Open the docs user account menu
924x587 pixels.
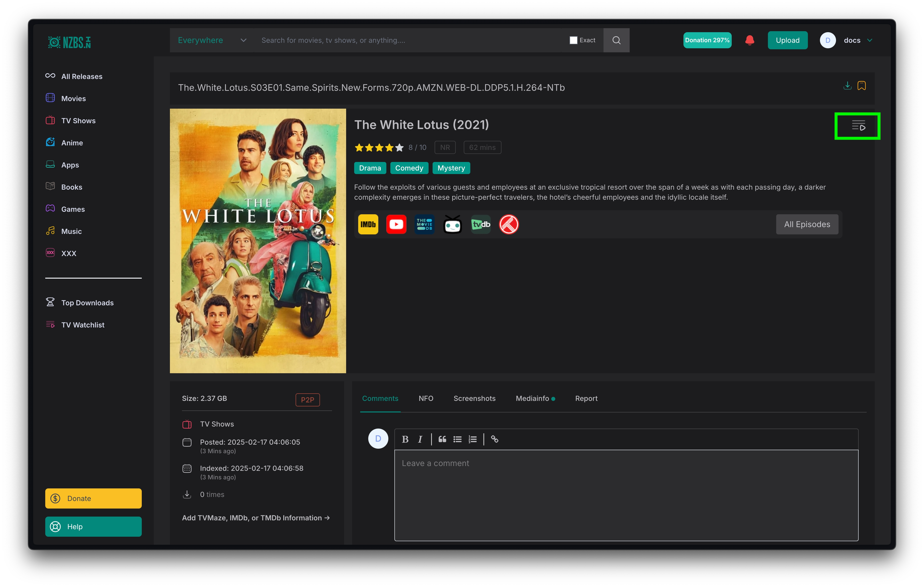point(852,40)
